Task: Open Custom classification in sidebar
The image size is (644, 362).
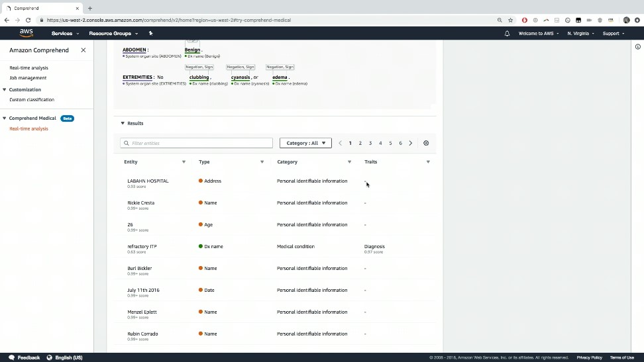Action: coord(32,100)
